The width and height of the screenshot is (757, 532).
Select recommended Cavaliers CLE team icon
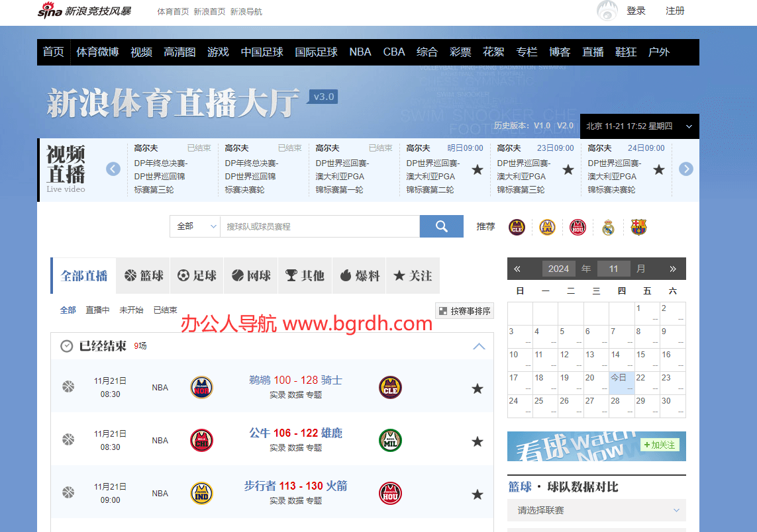pos(517,227)
